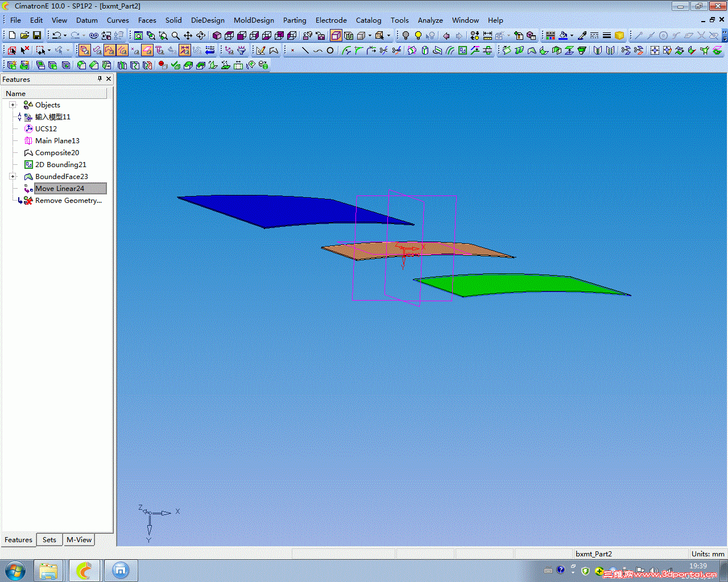Open Windows Explorer from the taskbar
This screenshot has width=728, height=582.
click(x=48, y=570)
